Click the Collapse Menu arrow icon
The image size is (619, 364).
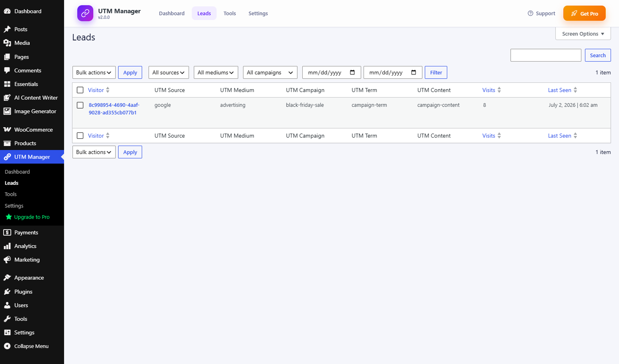pos(7,346)
